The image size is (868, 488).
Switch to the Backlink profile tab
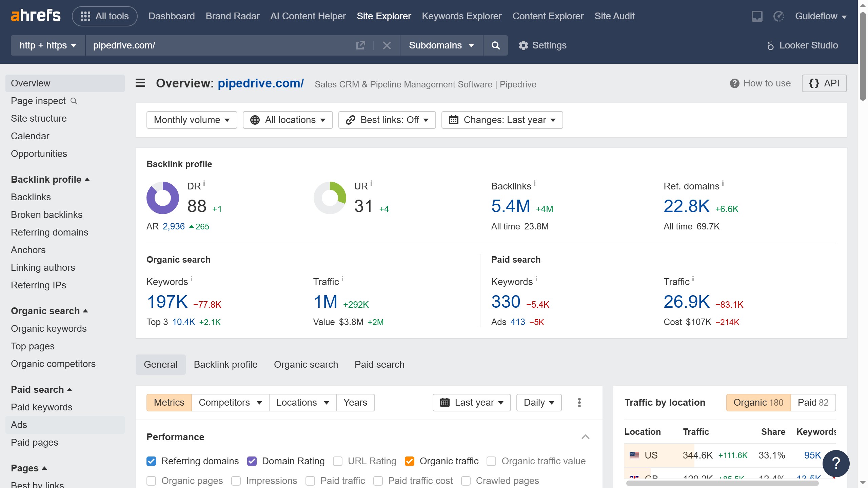(x=225, y=365)
